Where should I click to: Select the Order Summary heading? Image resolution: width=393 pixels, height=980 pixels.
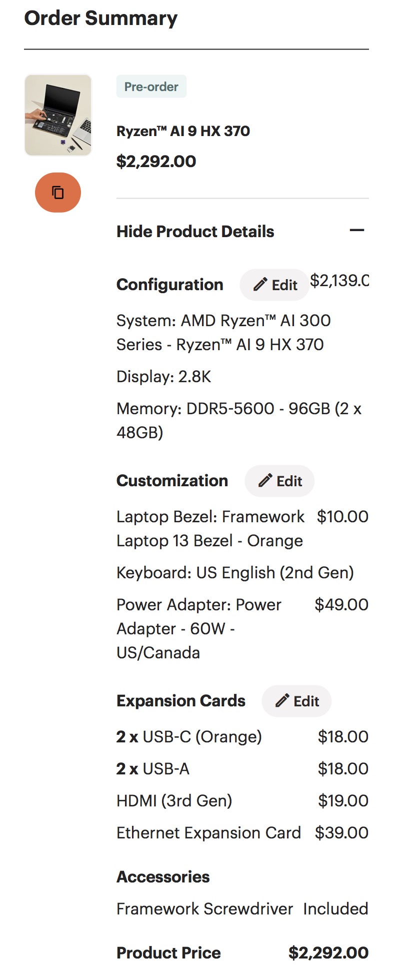pos(100,19)
